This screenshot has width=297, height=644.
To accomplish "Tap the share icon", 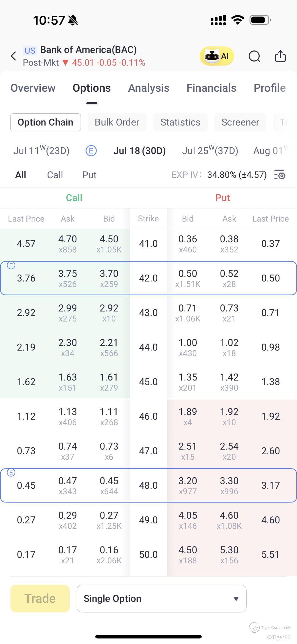I will [280, 56].
